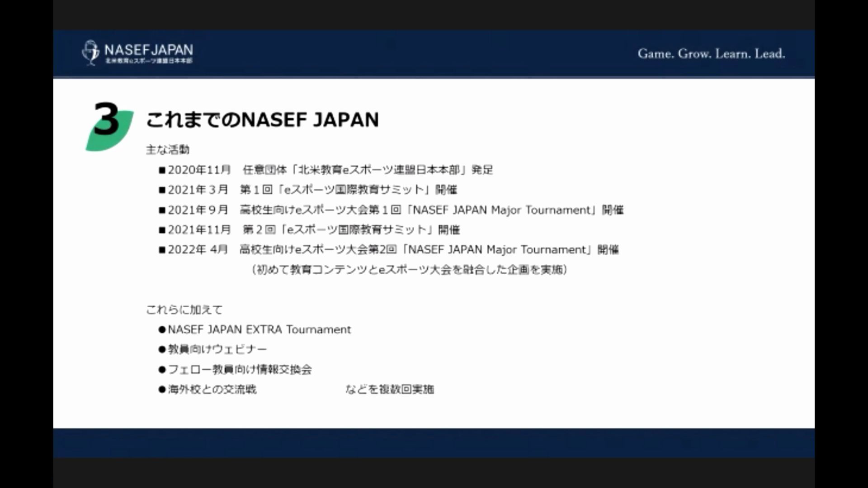The height and width of the screenshot is (488, 868).
Task: Click the dark blue footer banner
Action: coord(434,443)
